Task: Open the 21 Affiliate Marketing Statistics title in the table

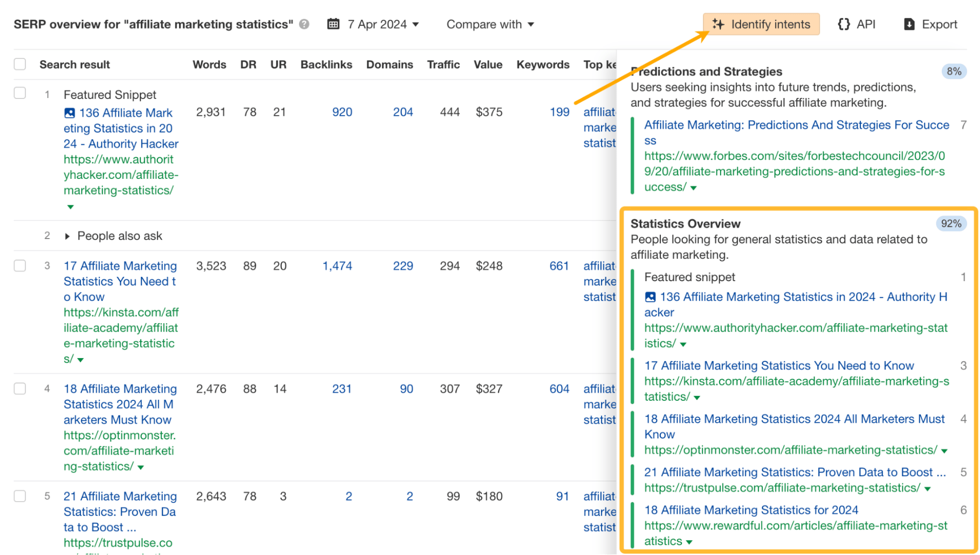Action: [x=121, y=511]
